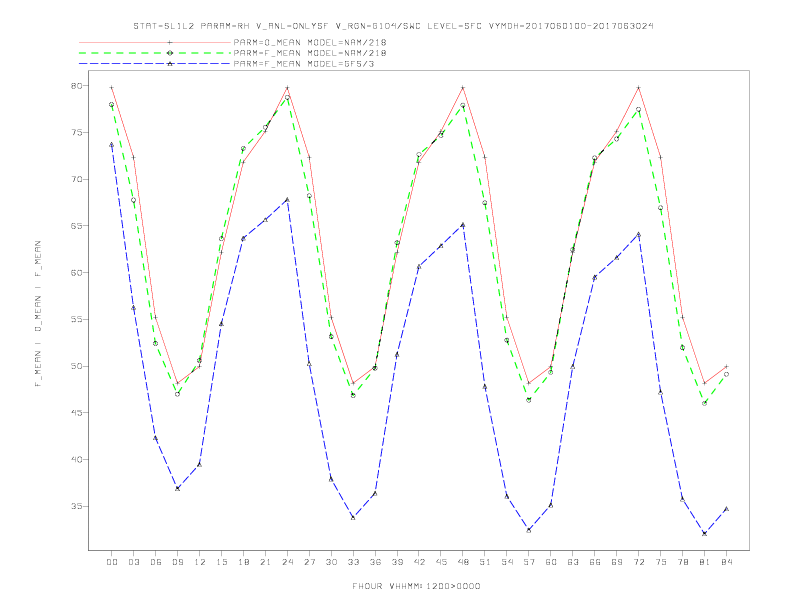792x612 pixels.
Task: Click y-axis tick label 35
Action: [x=76, y=506]
